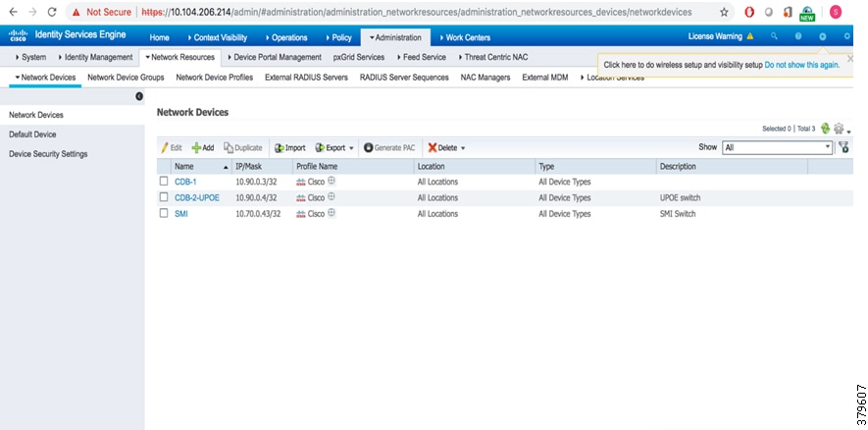
Task: Collapse the left sidebar panel arrow
Action: click(x=139, y=96)
